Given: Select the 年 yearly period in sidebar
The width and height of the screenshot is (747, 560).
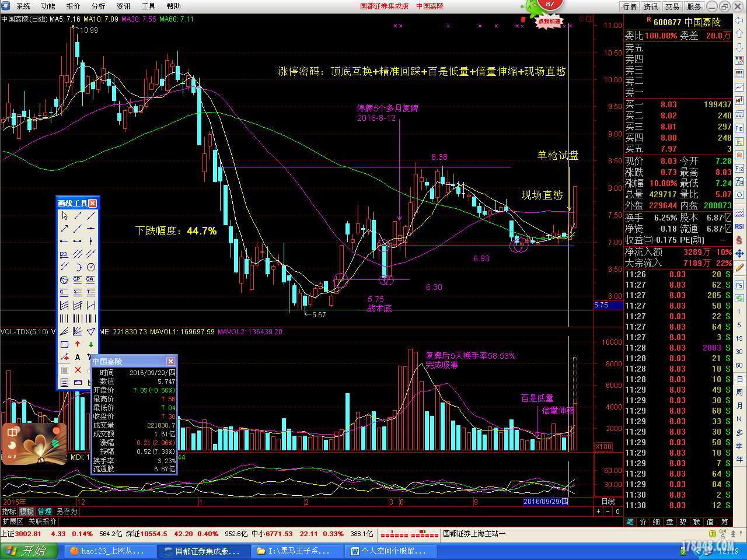Looking at the screenshot, I should (x=739, y=459).
